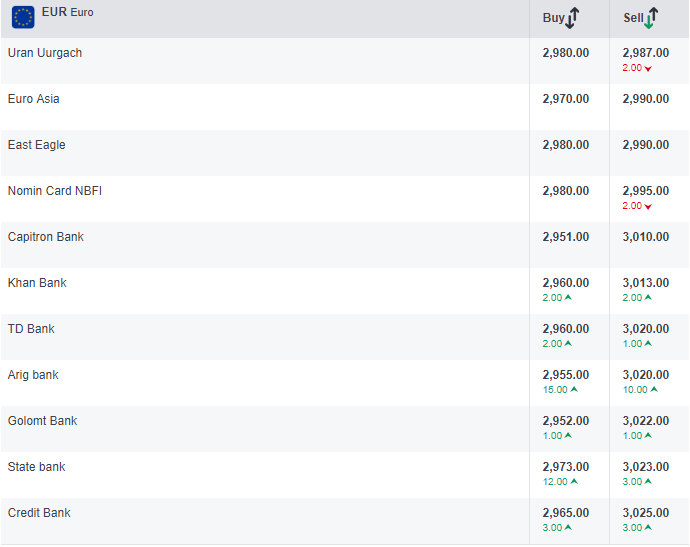Sort by Sell rate arrows icon
Image resolution: width=690 pixels, height=547 pixels.
pos(652,18)
